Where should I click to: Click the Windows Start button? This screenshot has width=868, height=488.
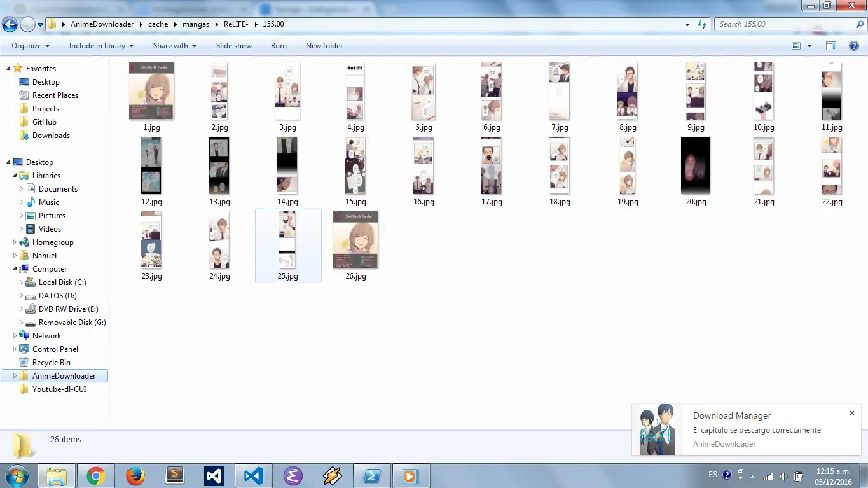pos(17,476)
